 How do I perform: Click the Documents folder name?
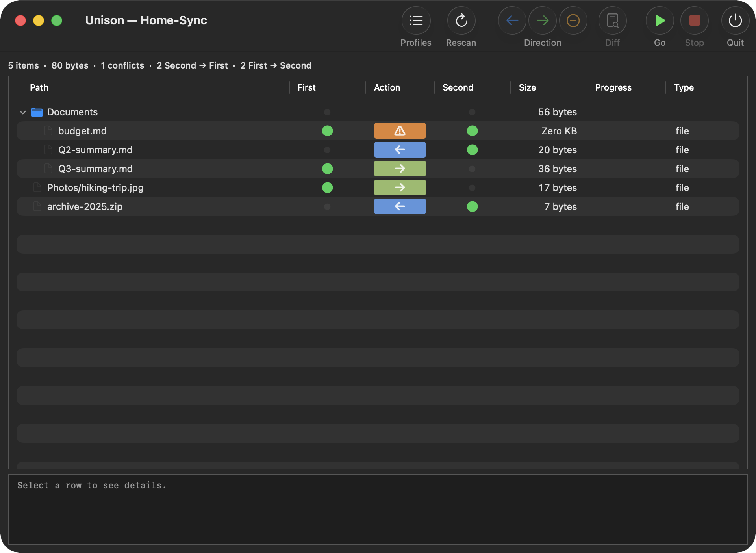point(72,112)
